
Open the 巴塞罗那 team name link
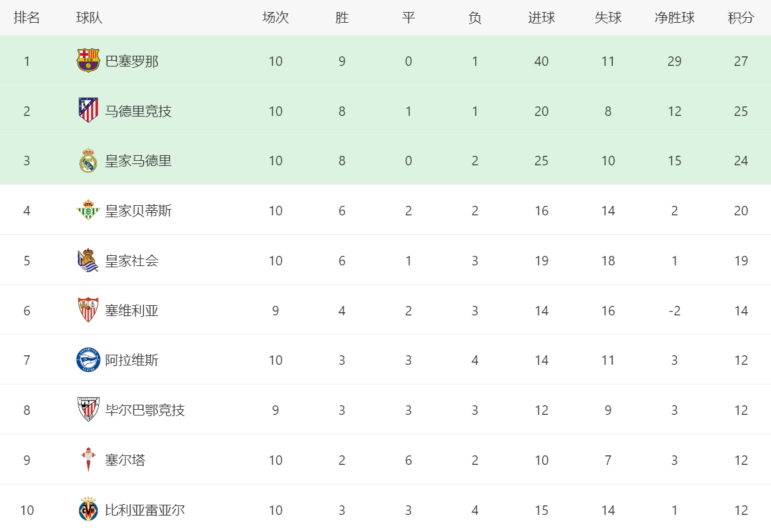tap(132, 61)
